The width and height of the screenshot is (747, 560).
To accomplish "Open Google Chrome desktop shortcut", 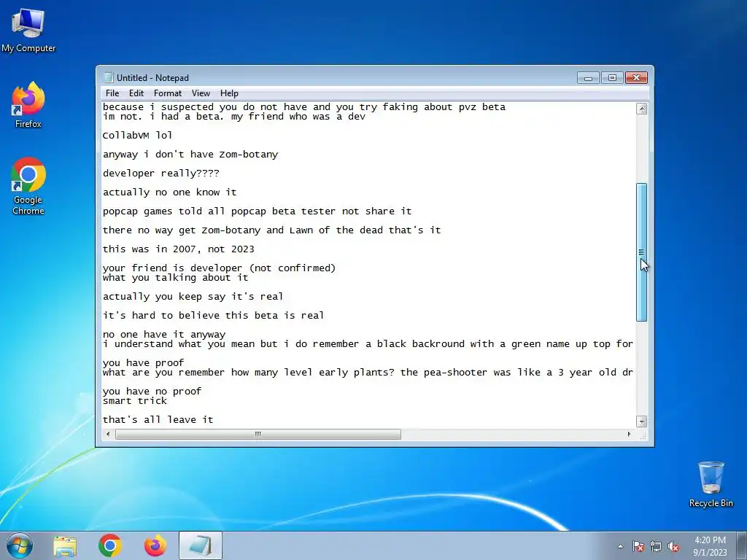I will click(x=28, y=186).
